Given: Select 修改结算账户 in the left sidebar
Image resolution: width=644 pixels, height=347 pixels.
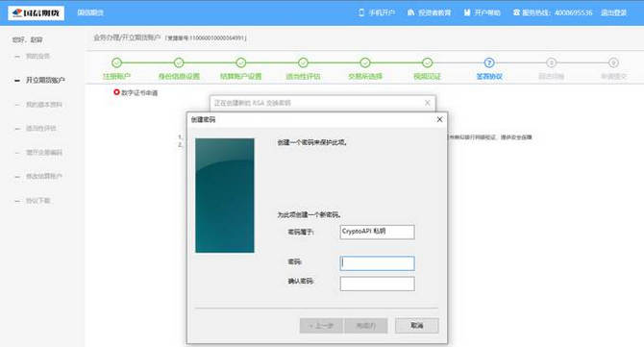Looking at the screenshot, I should [44, 176].
